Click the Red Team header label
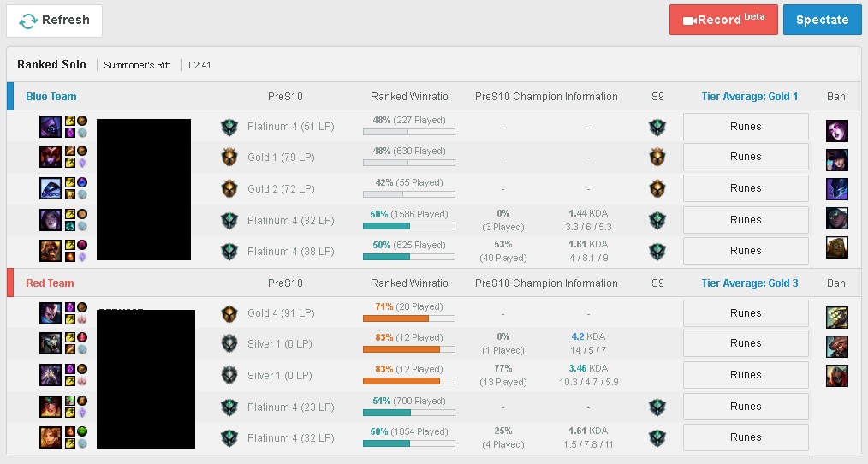Image resolution: width=868 pixels, height=464 pixels. coord(50,283)
